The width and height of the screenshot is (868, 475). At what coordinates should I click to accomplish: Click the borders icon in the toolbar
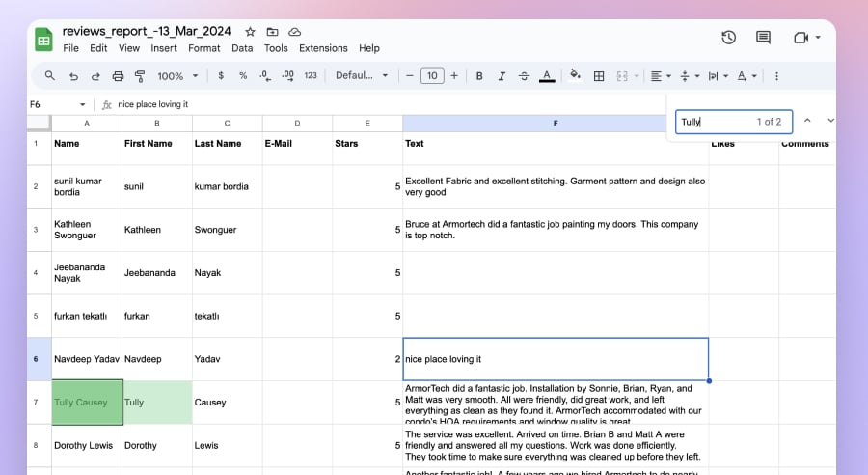pos(599,76)
